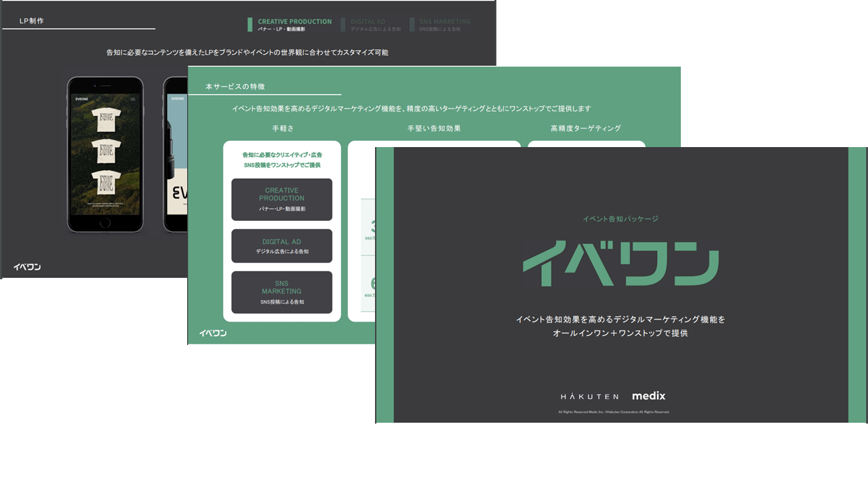Select SNS MARKETING dark card on green slide
This screenshot has width=868, height=488.
pyautogui.click(x=281, y=292)
